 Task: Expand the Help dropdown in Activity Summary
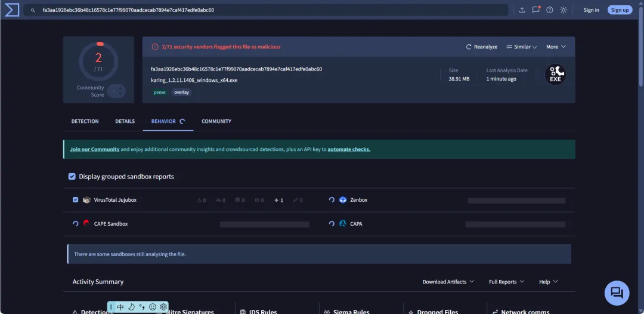pos(549,282)
